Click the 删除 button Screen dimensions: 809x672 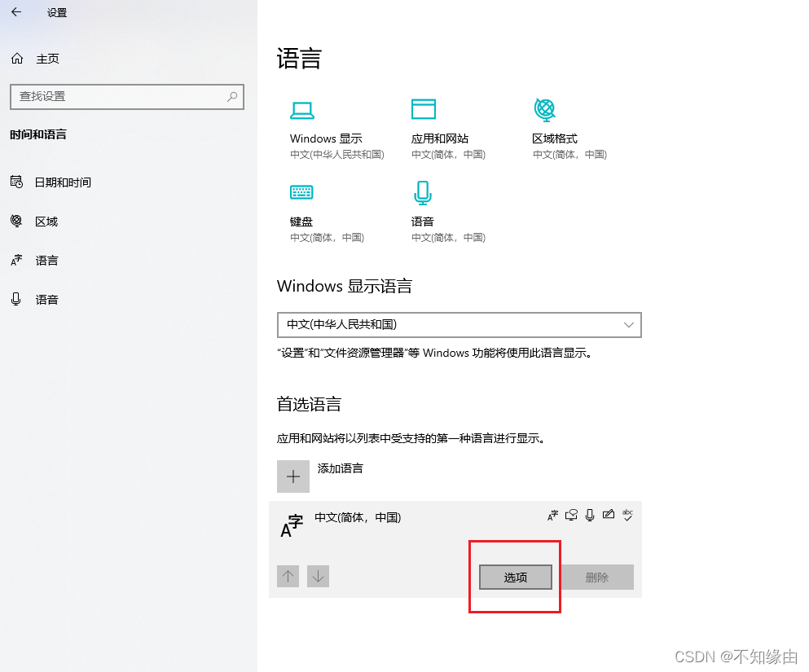(597, 577)
